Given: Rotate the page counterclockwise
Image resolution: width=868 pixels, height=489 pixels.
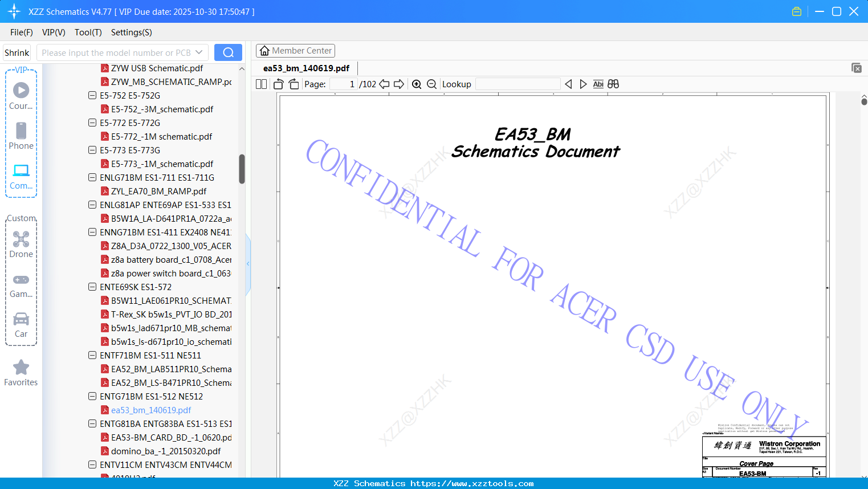Looking at the screenshot, I should [279, 84].
